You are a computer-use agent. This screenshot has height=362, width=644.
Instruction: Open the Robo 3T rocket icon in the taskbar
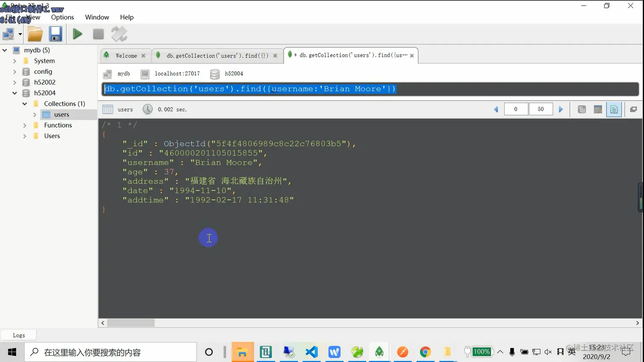coord(379,352)
